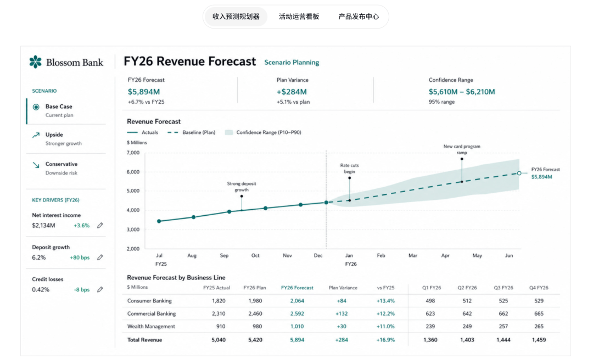Click the Conservative downward arrow icon

[x=36, y=165]
